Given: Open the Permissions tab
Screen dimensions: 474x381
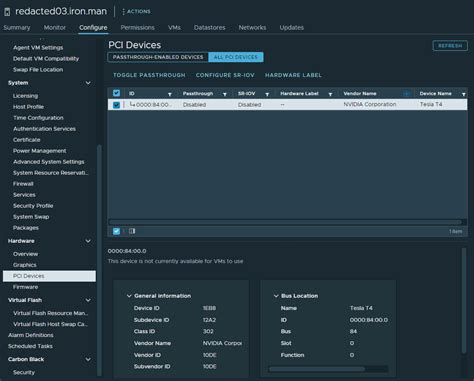Looking at the screenshot, I should click(x=137, y=28).
